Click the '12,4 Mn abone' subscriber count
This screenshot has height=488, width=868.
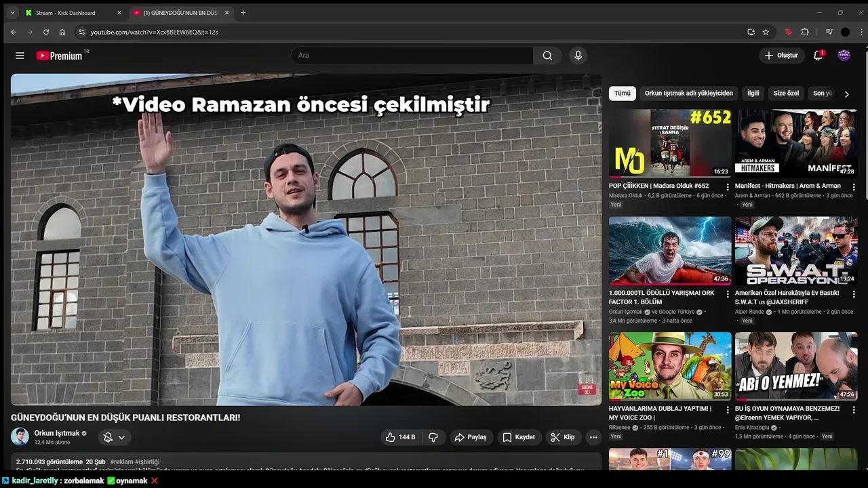click(52, 442)
